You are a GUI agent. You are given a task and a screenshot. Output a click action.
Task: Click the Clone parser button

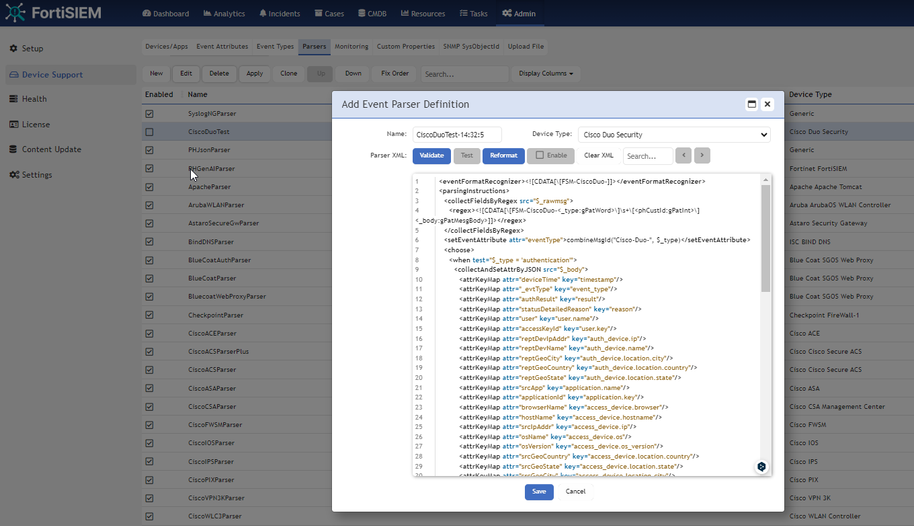tap(289, 73)
